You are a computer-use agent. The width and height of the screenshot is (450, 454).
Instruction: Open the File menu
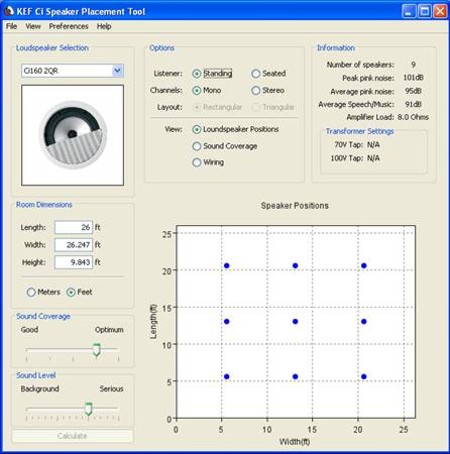[12, 26]
